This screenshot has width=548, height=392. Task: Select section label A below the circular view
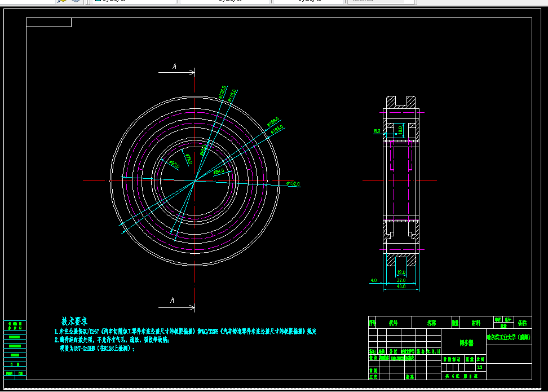pos(172,300)
